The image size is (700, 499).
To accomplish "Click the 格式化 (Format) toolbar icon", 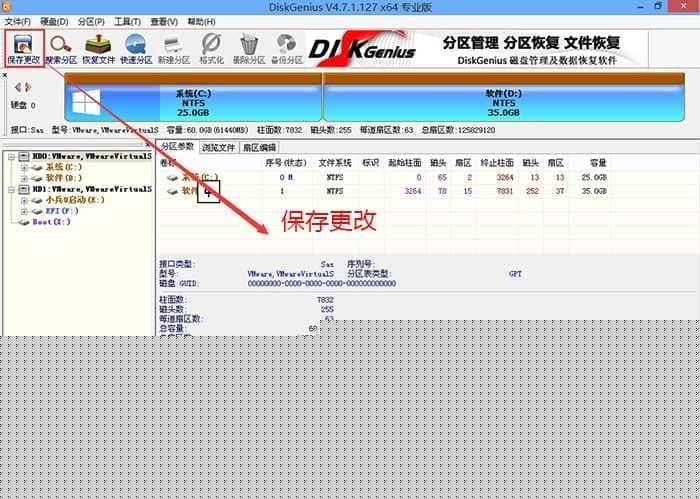I will [211, 49].
